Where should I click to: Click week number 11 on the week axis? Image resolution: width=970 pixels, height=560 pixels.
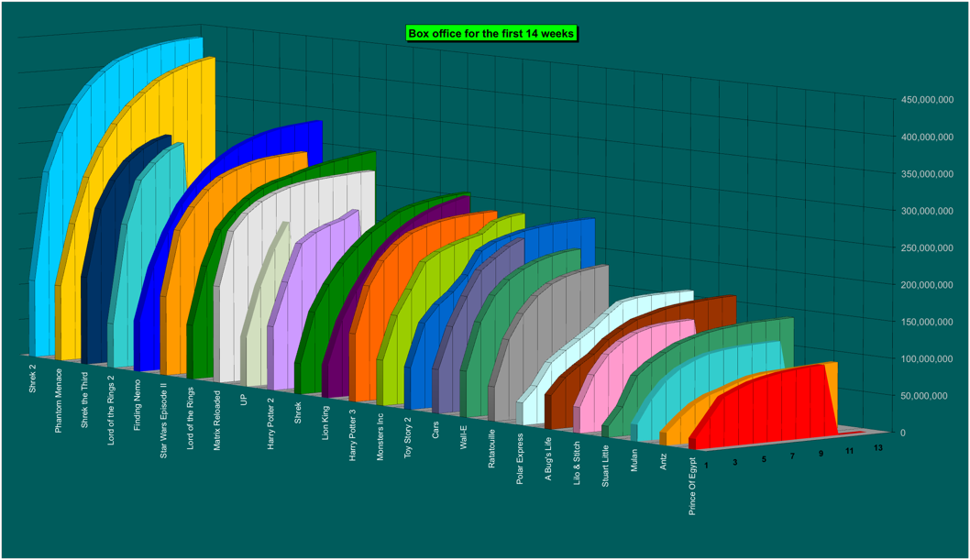tap(849, 451)
